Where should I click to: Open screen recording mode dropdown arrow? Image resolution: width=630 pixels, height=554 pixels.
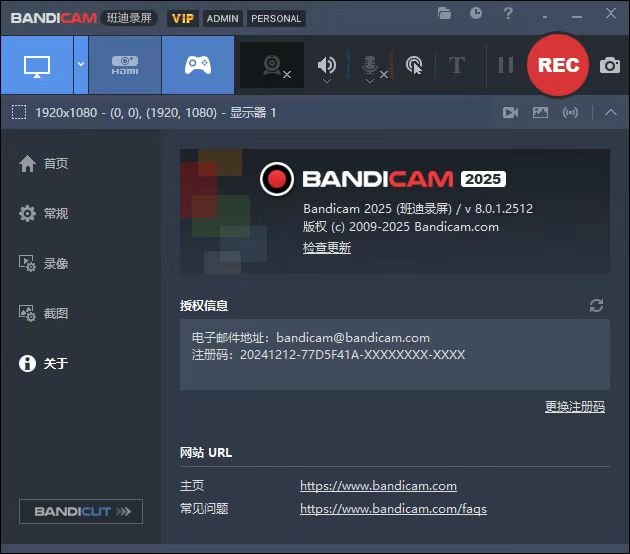81,66
